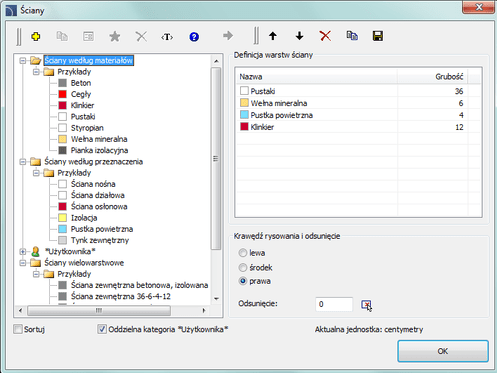497x373 pixels.
Task: Save the definition with floppy disk icon
Action: coord(378,36)
